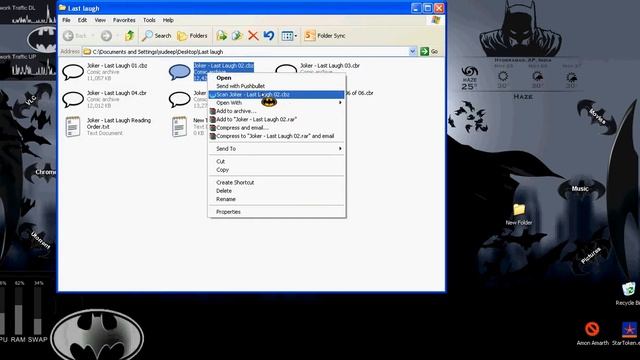
Task: Click the Back toolbar button
Action: [x=75, y=36]
